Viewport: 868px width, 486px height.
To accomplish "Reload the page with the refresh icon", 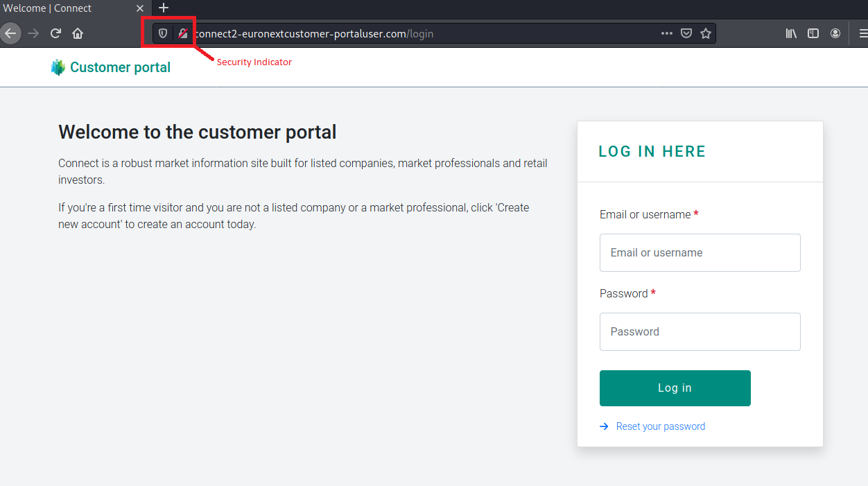I will (56, 33).
